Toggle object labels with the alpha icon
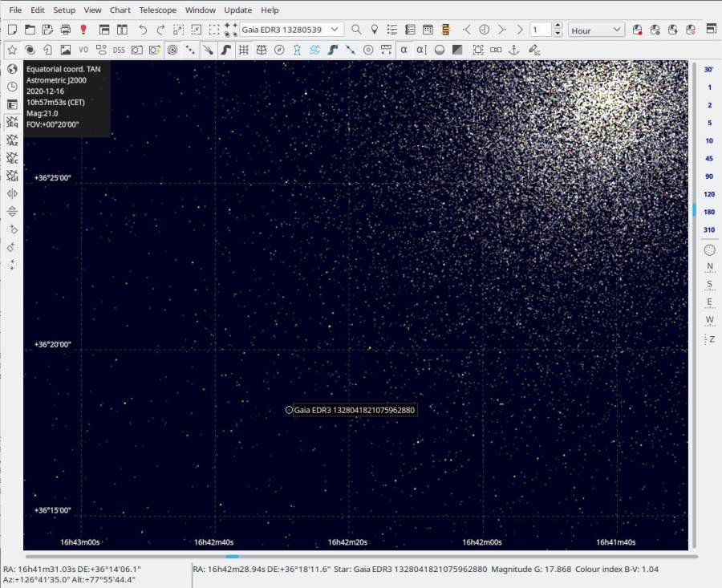 404,50
